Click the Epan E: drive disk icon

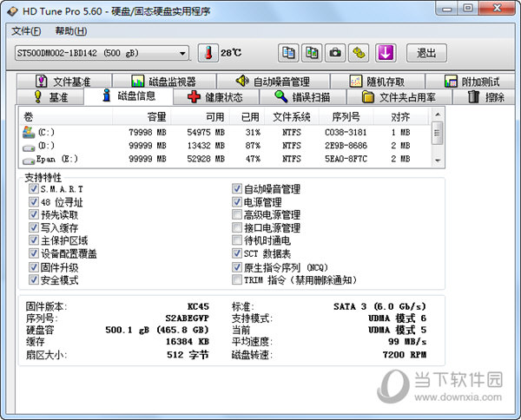coord(29,161)
